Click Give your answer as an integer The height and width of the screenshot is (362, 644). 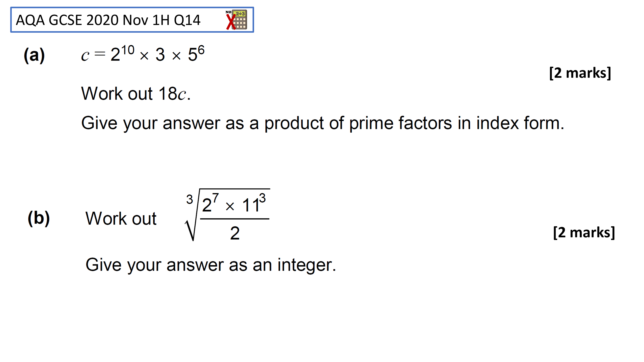[211, 265]
